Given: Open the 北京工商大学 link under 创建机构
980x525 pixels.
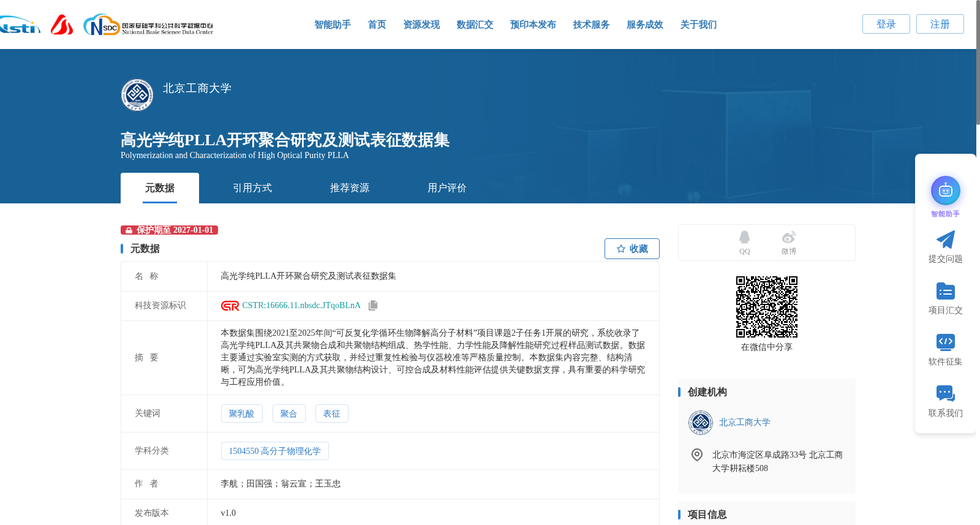Looking at the screenshot, I should pos(744,422).
